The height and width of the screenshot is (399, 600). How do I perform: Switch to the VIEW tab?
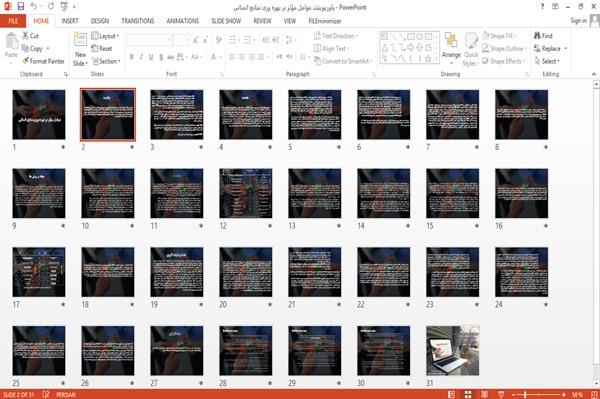pyautogui.click(x=290, y=21)
